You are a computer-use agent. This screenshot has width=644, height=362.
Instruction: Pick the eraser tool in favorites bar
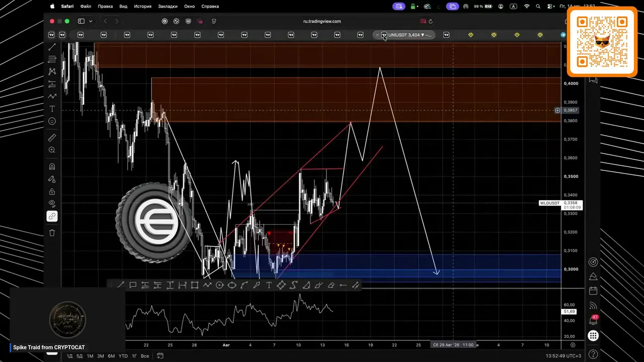pyautogui.click(x=331, y=285)
